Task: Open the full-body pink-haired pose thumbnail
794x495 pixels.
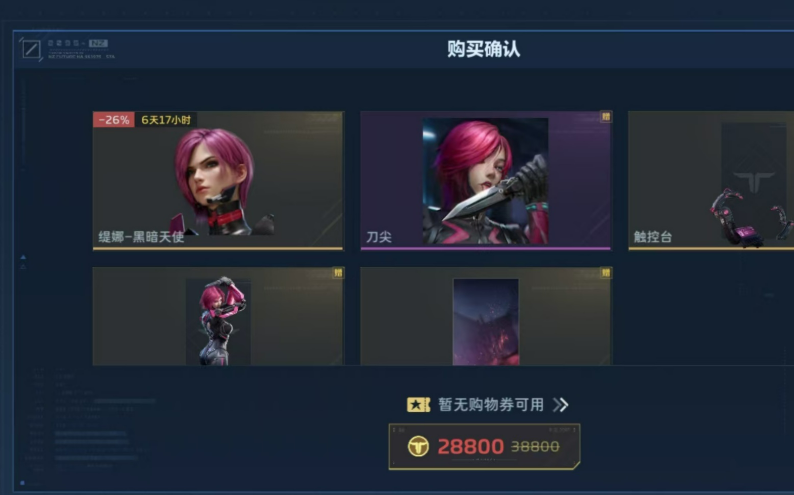Action: pyautogui.click(x=218, y=316)
